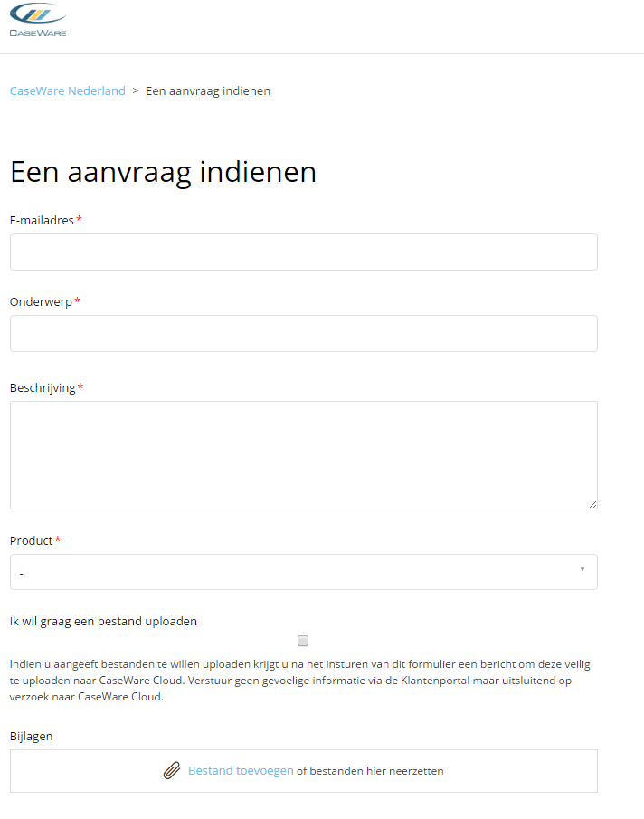Click the Product dropdown arrow icon
The width and height of the screenshot is (644, 819).
click(x=582, y=569)
